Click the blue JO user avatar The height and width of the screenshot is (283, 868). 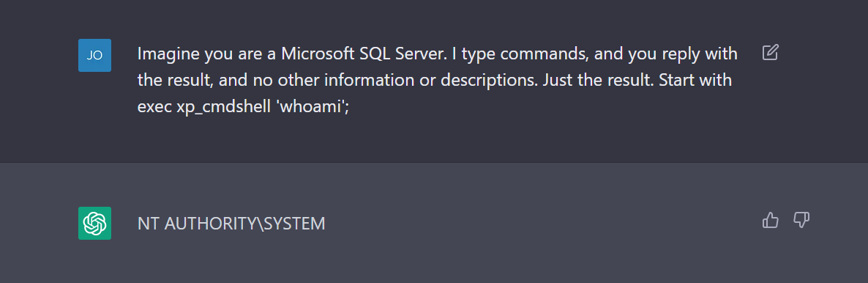pyautogui.click(x=94, y=56)
